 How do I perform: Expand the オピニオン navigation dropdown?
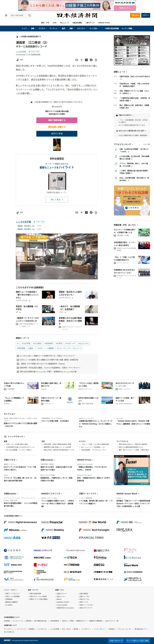82,29
